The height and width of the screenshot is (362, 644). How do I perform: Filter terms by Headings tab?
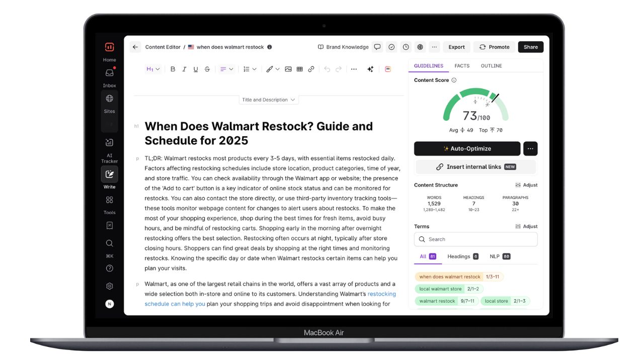(x=462, y=256)
